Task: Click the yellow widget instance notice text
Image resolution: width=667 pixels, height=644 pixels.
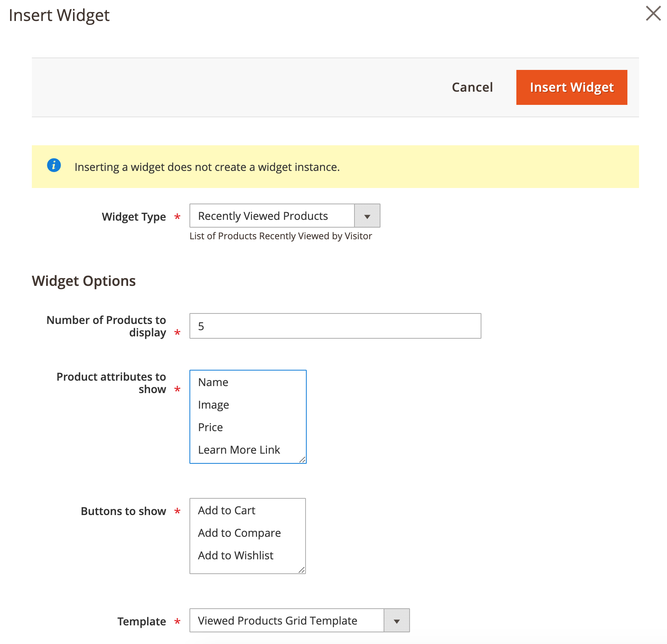Action: [207, 167]
